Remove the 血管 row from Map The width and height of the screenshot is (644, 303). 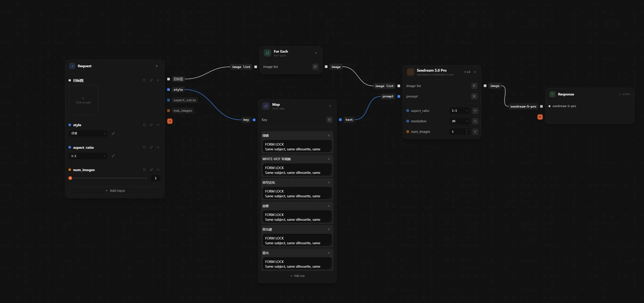pyautogui.click(x=329, y=206)
